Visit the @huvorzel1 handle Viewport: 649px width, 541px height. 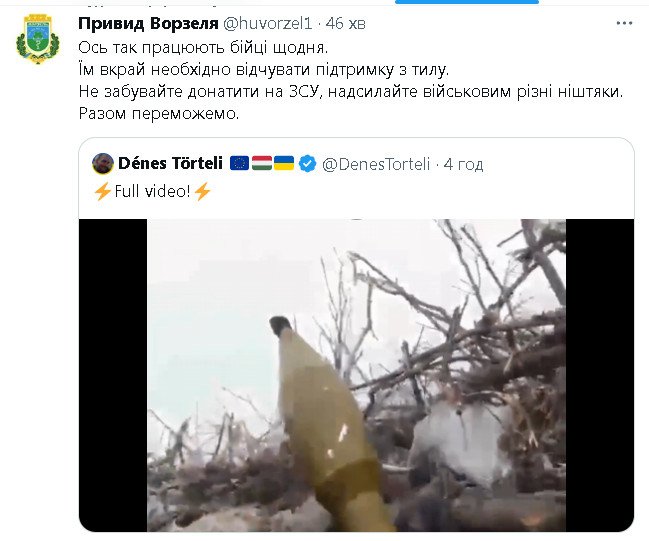267,23
